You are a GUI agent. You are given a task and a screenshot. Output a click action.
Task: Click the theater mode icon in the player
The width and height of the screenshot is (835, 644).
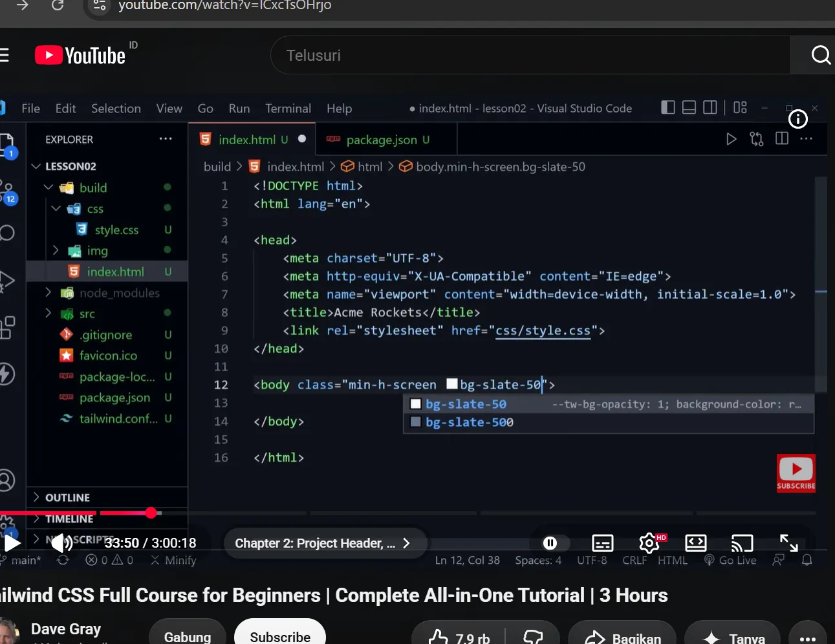pyautogui.click(x=695, y=543)
